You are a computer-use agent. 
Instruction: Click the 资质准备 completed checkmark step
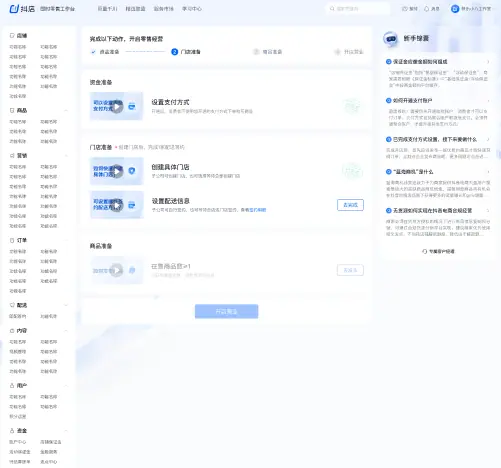click(93, 52)
